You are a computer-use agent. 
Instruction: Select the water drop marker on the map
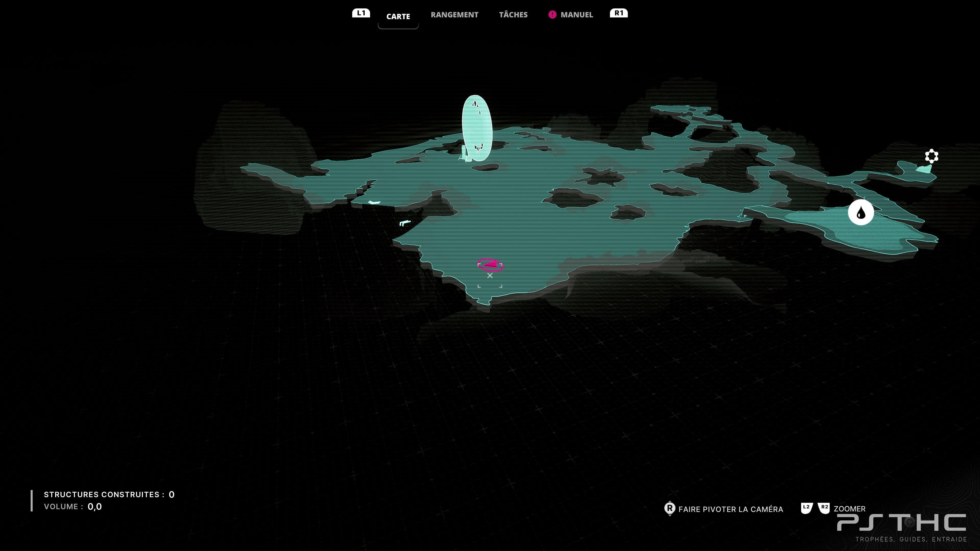(861, 212)
